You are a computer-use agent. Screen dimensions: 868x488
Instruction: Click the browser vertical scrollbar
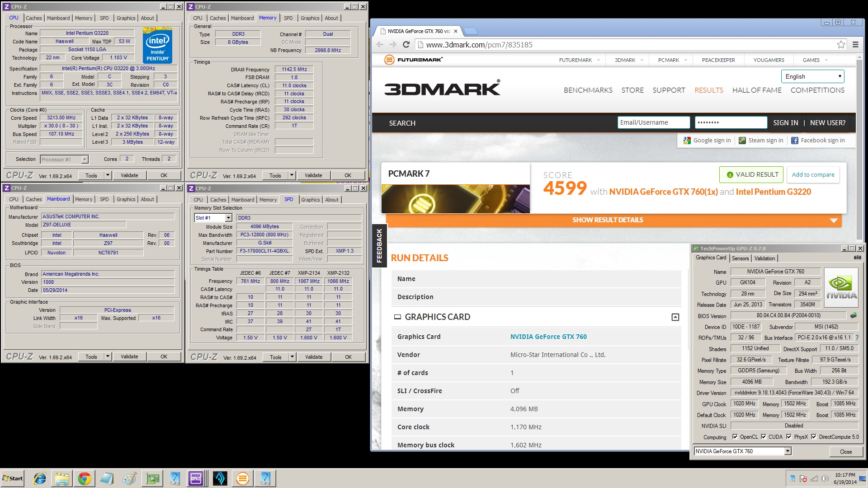pyautogui.click(x=860, y=149)
